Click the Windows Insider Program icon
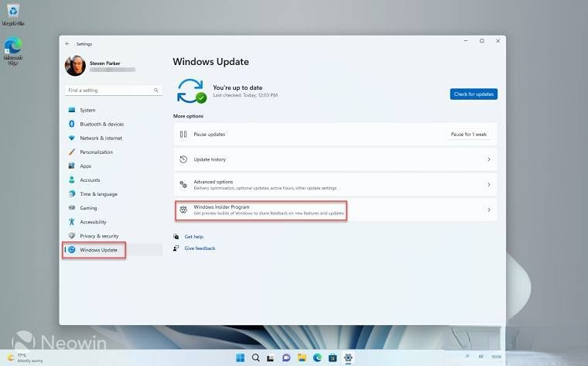This screenshot has width=588, height=366. (x=183, y=210)
